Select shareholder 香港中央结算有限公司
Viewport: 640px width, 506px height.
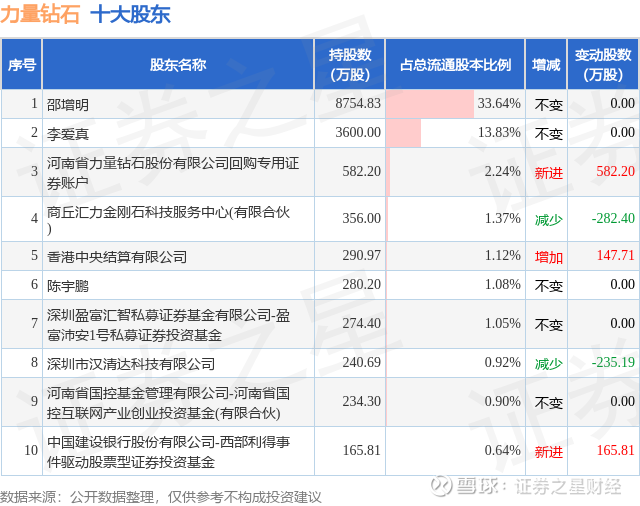tap(117, 256)
